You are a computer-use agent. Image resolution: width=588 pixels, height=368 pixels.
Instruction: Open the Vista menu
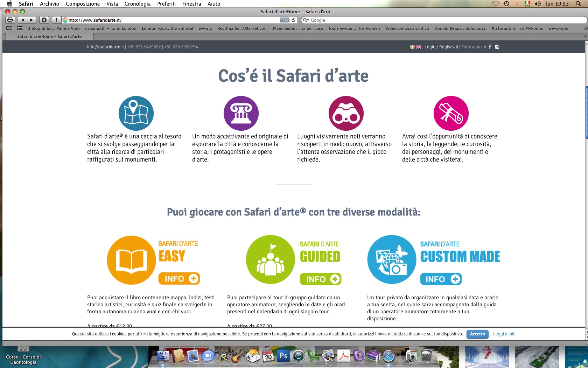tap(112, 4)
